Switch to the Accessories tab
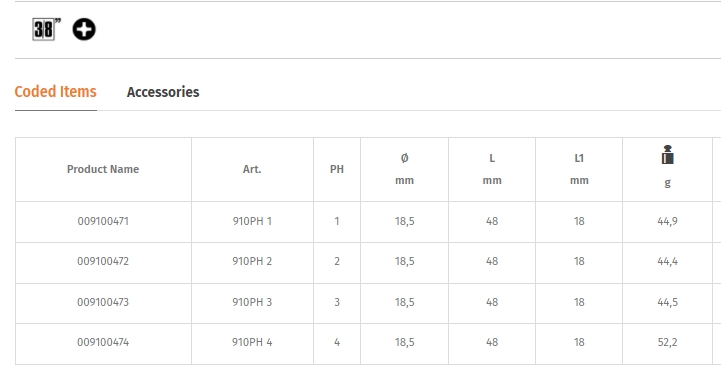This screenshot has width=721, height=366. click(163, 92)
